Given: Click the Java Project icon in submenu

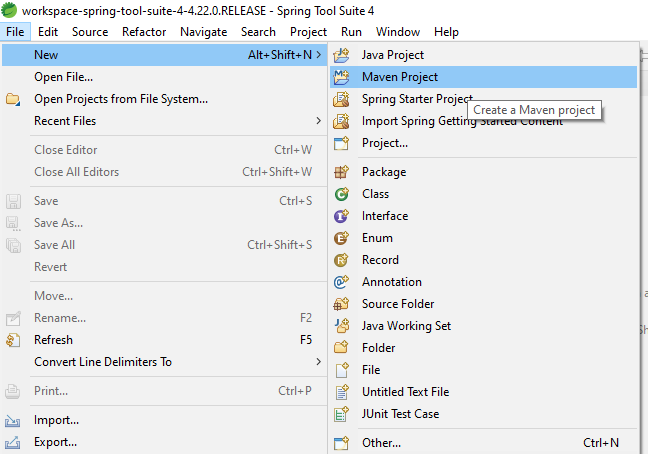Looking at the screenshot, I should tap(341, 55).
